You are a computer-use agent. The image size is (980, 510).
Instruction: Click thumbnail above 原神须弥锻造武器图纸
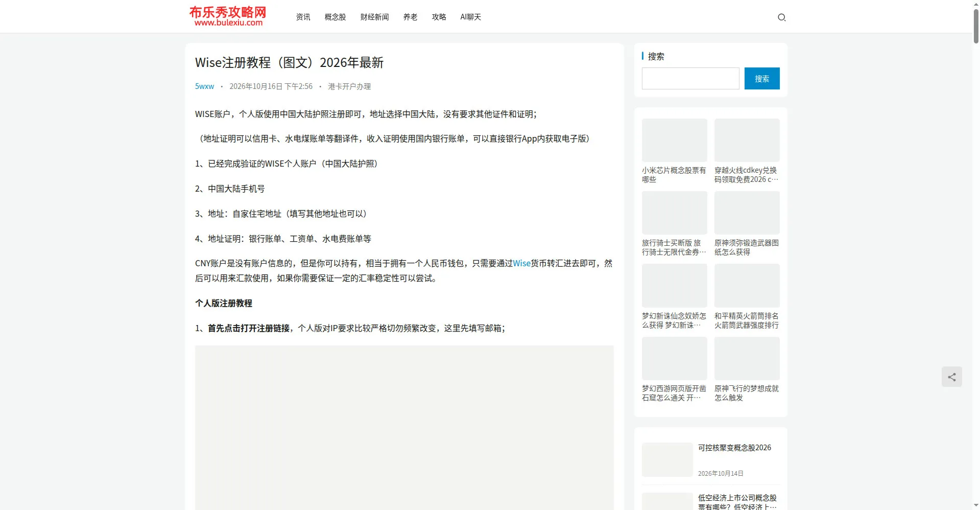tap(747, 213)
